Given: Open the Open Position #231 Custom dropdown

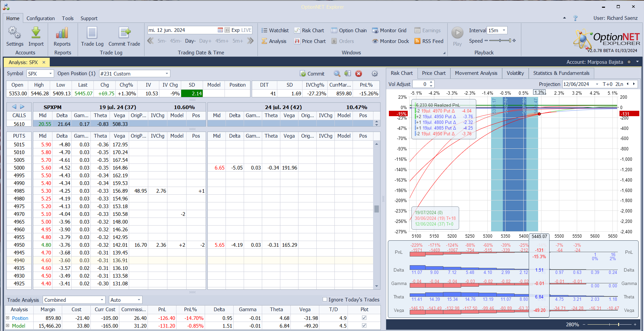Looking at the screenshot, I should point(167,74).
